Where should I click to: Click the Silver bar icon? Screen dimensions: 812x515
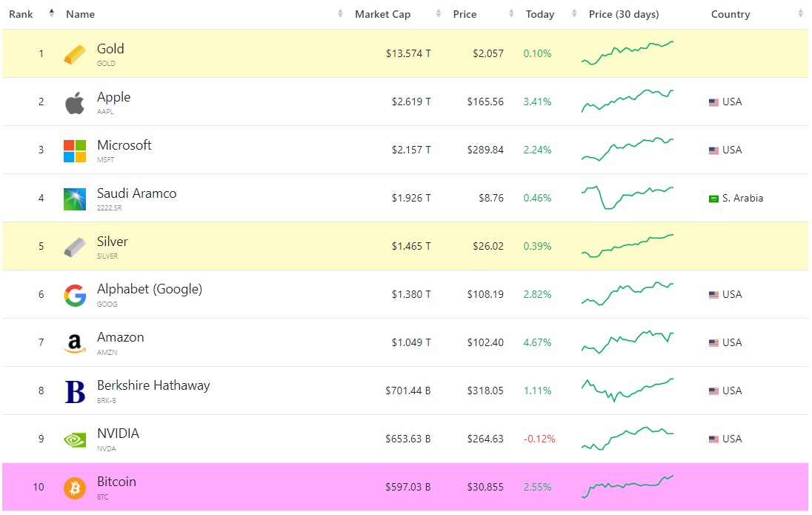[x=74, y=247]
